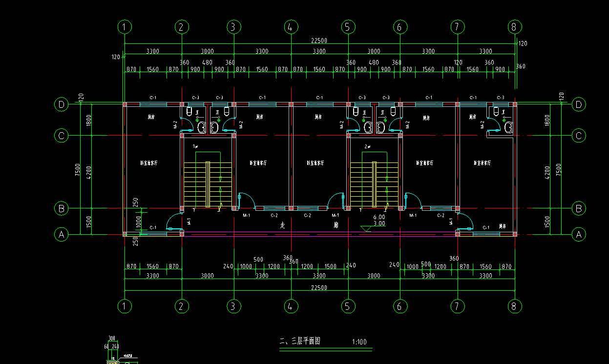Select axis bubble D on the left

[62, 104]
